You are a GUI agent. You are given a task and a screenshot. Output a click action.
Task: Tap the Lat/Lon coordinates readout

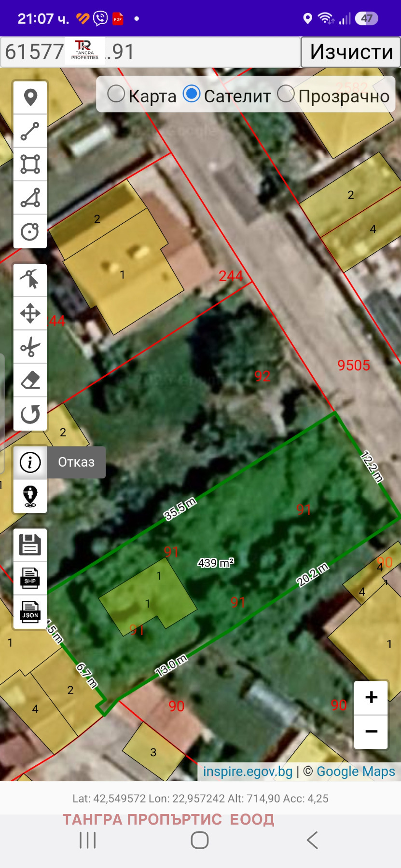tap(200, 799)
